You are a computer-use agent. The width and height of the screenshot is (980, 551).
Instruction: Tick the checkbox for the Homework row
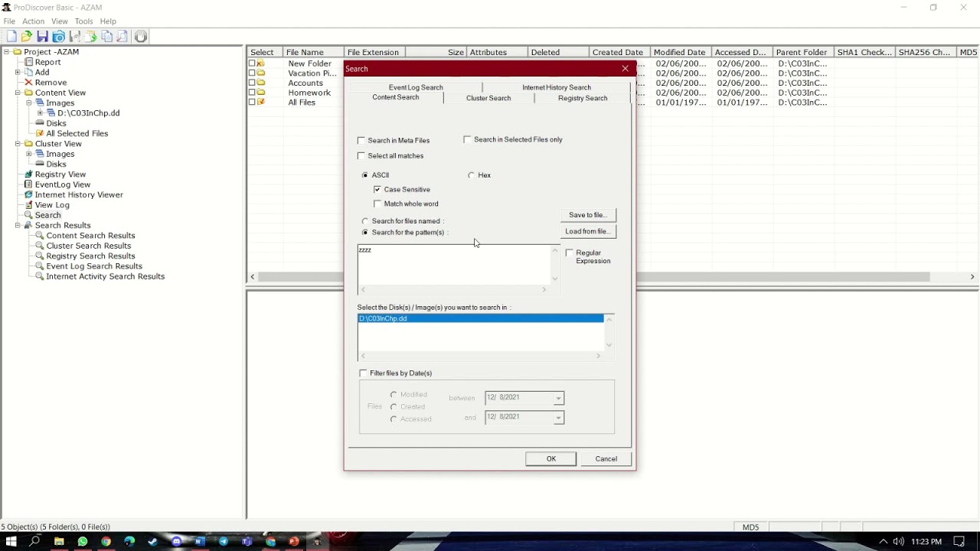[252, 93]
